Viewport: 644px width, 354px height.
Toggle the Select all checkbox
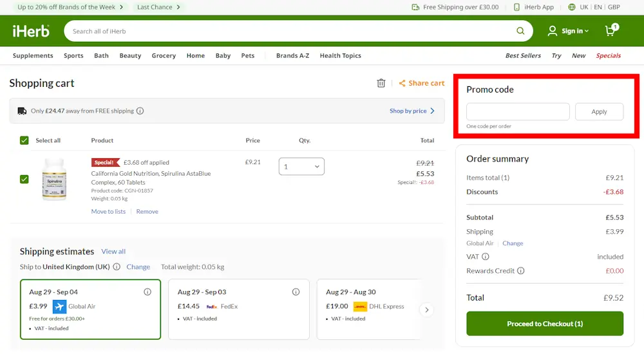point(24,140)
